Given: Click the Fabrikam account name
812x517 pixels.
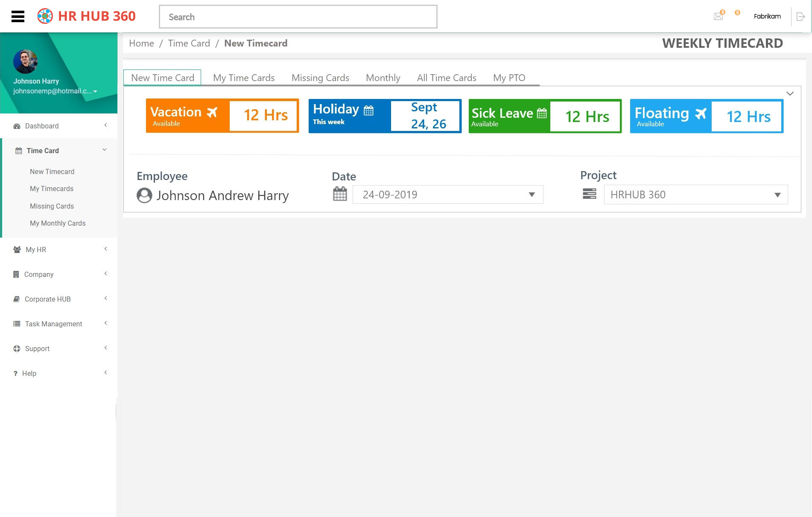Looking at the screenshot, I should (767, 16).
